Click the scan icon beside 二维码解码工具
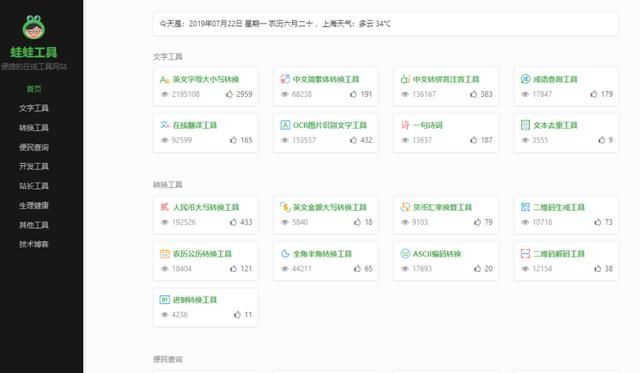Image resolution: width=640 pixels, height=373 pixels. pyautogui.click(x=525, y=253)
